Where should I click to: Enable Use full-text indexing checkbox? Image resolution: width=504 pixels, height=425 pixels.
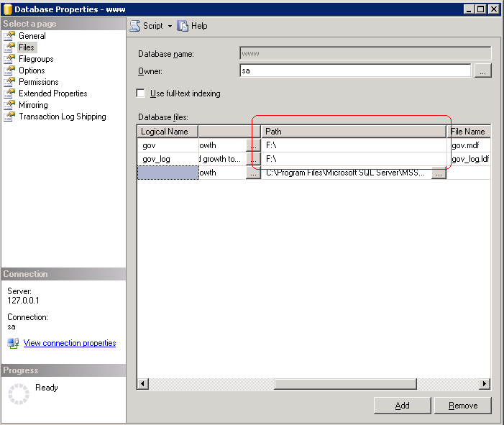click(x=141, y=93)
